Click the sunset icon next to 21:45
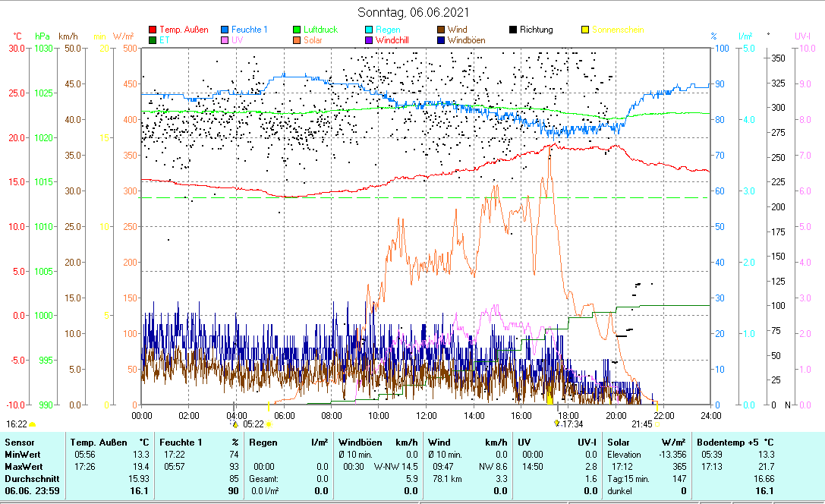 click(657, 424)
